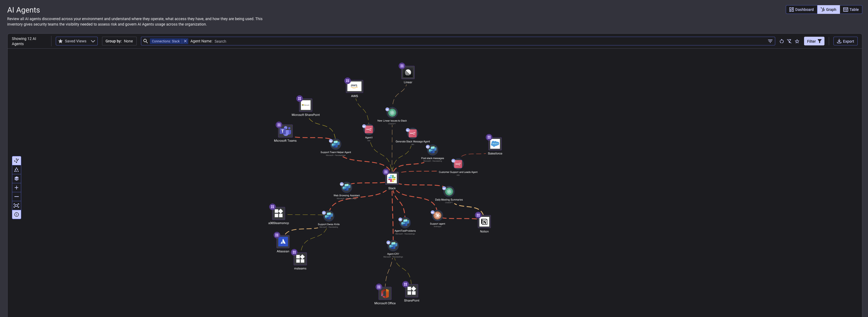Click the Post slack messages agent node
The width and height of the screenshot is (868, 317).
tap(432, 150)
